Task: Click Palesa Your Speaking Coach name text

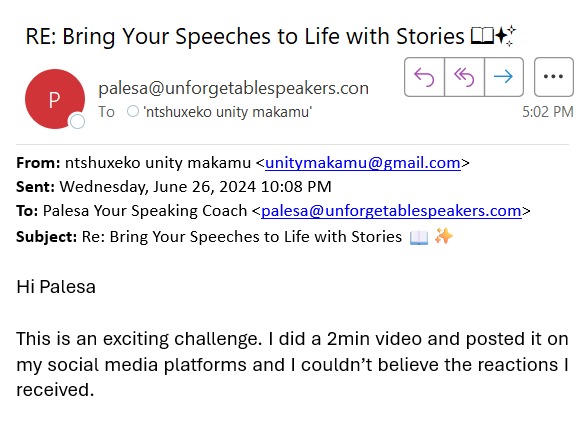Action: tap(145, 211)
